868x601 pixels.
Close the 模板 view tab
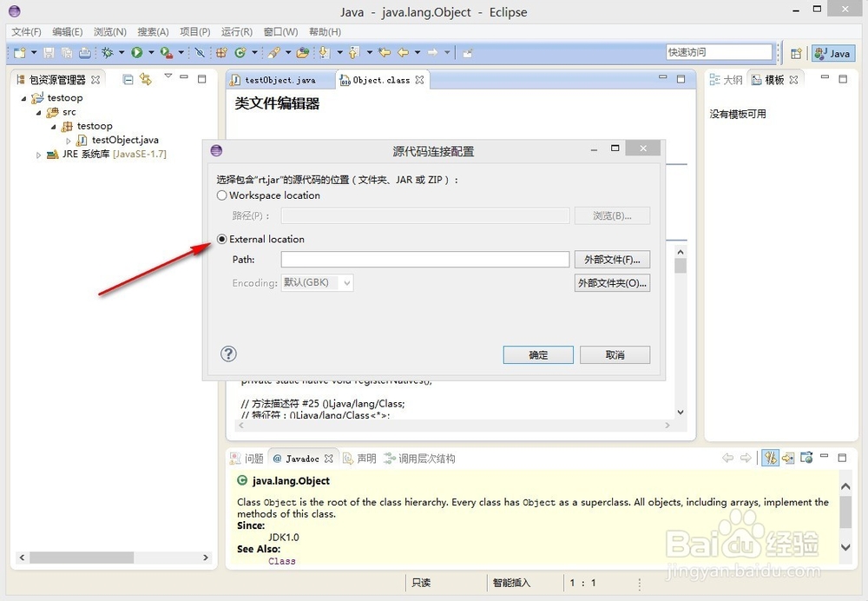click(x=794, y=80)
